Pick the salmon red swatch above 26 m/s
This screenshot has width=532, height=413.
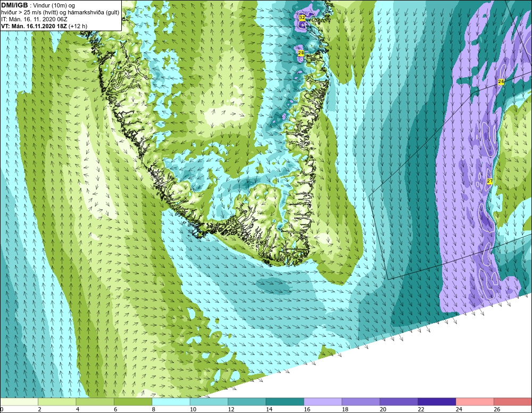click(x=513, y=402)
